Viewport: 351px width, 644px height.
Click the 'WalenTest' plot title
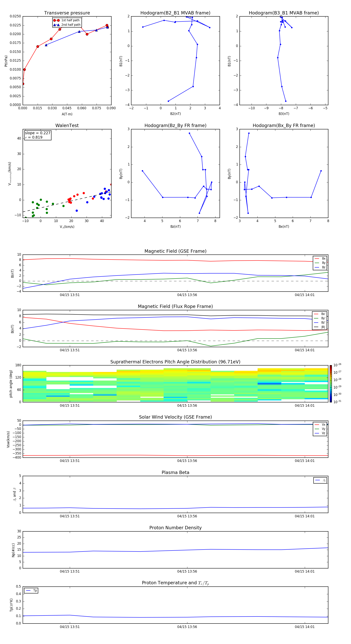[x=67, y=125]
